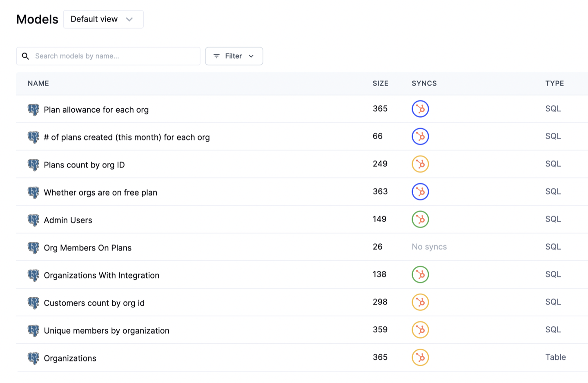Open HubSpot sync for Organizations With Integration
Image resolution: width=588 pixels, height=383 pixels.
tap(420, 274)
